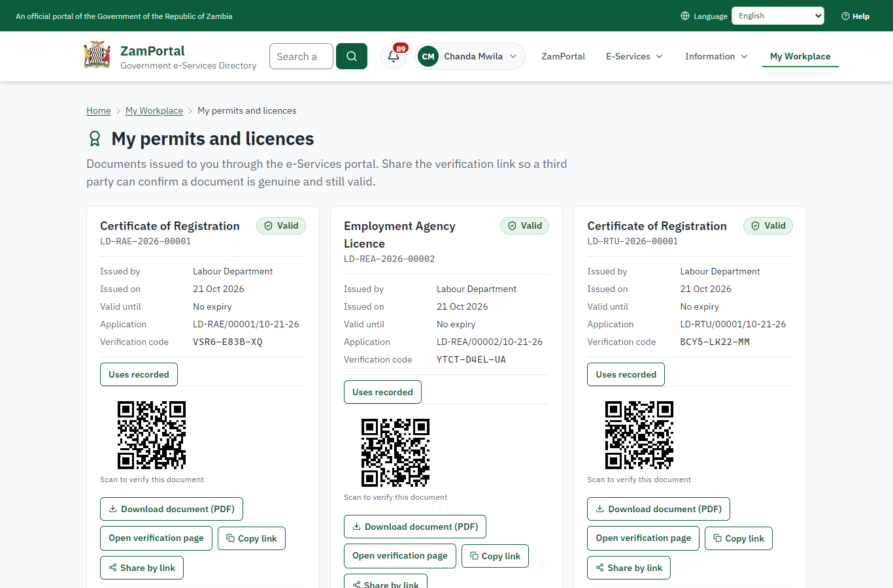The height and width of the screenshot is (588, 893).
Task: Expand the Chanda Mwila user menu
Action: coord(470,56)
